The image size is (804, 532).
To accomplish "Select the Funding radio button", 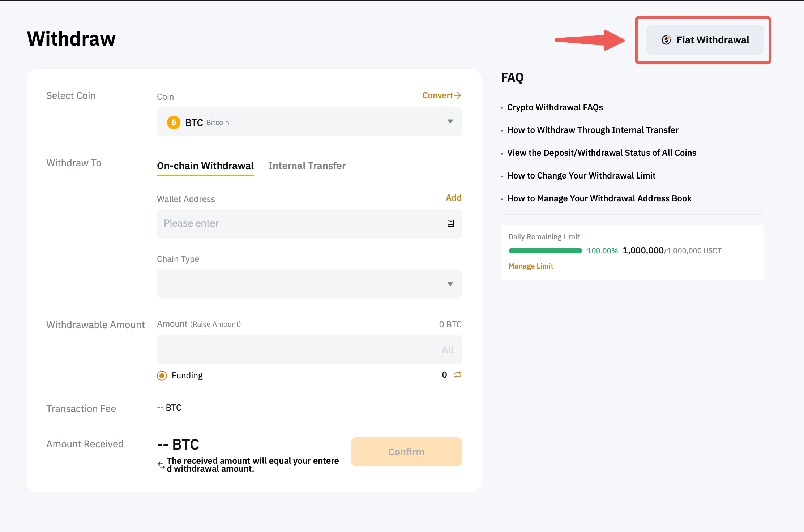I will point(162,376).
